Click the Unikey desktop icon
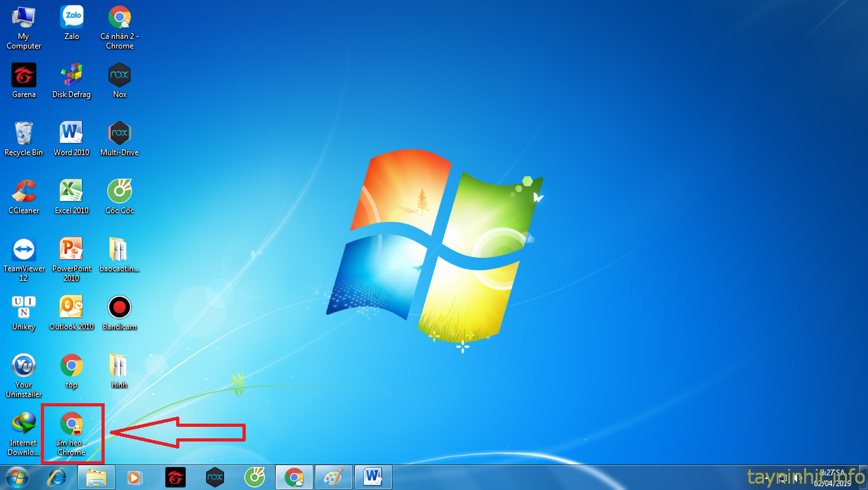Screen dimensions: 868x490 [x=24, y=308]
